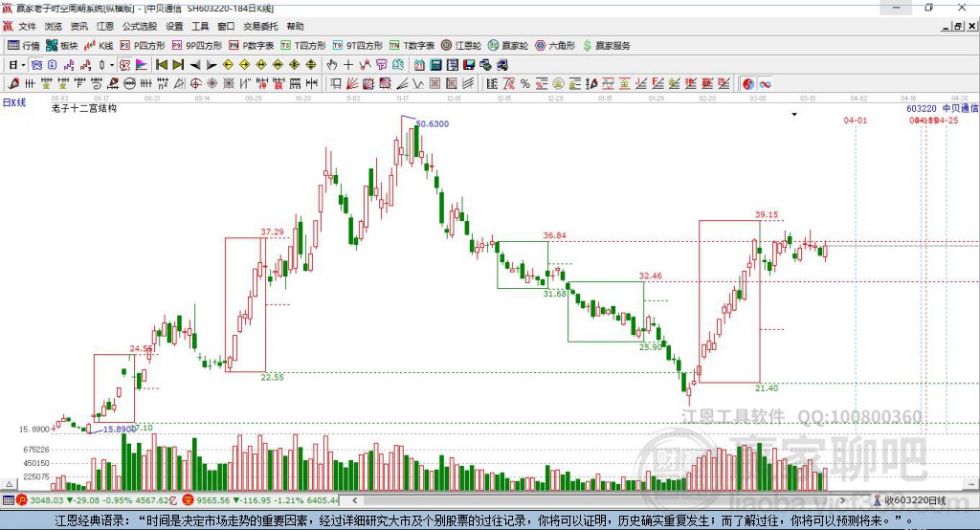Click the up-arrow expander below volume axis
980x530 pixels.
point(9,484)
